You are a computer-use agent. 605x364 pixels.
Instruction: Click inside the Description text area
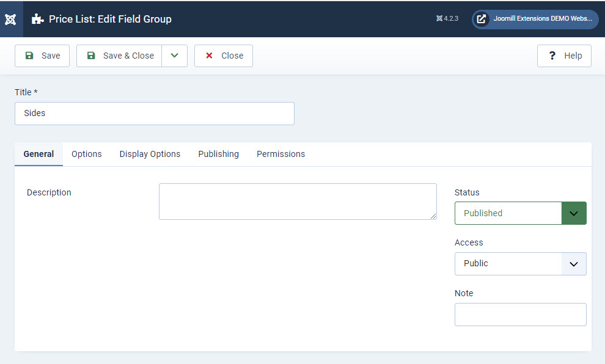(x=297, y=201)
